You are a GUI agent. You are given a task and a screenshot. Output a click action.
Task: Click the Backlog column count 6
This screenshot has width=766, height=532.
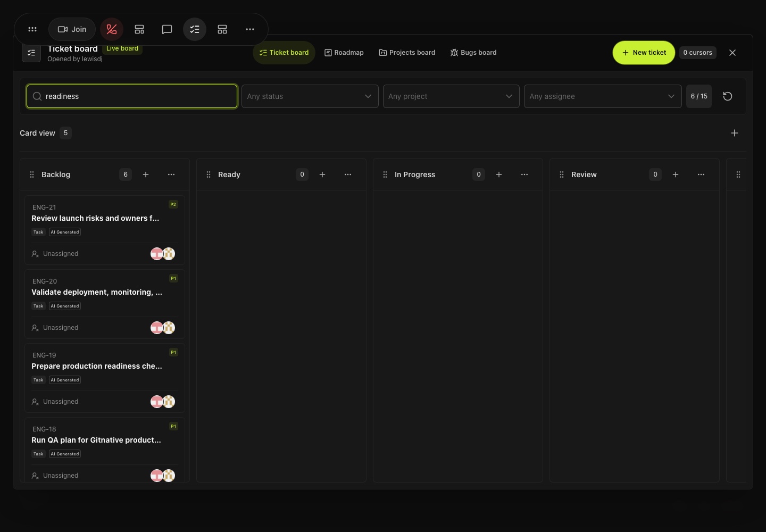click(126, 174)
